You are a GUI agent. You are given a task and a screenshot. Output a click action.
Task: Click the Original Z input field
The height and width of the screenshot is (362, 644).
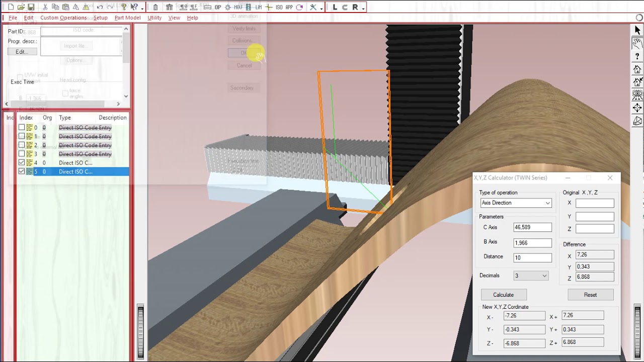[x=595, y=229]
